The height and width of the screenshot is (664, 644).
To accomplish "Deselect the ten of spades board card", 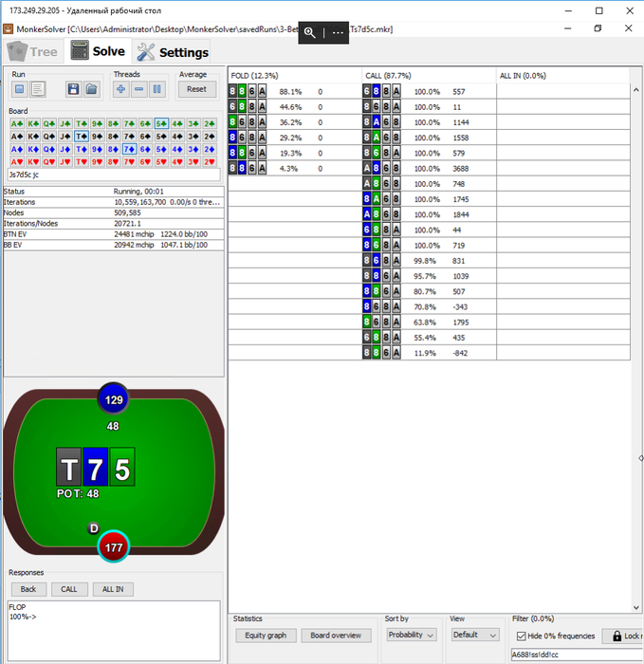I will [x=82, y=137].
